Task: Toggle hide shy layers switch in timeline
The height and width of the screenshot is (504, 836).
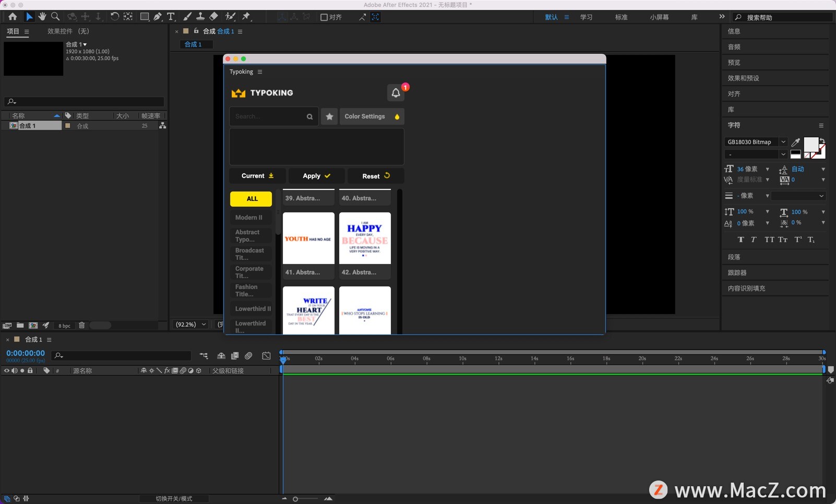Action: [221, 356]
